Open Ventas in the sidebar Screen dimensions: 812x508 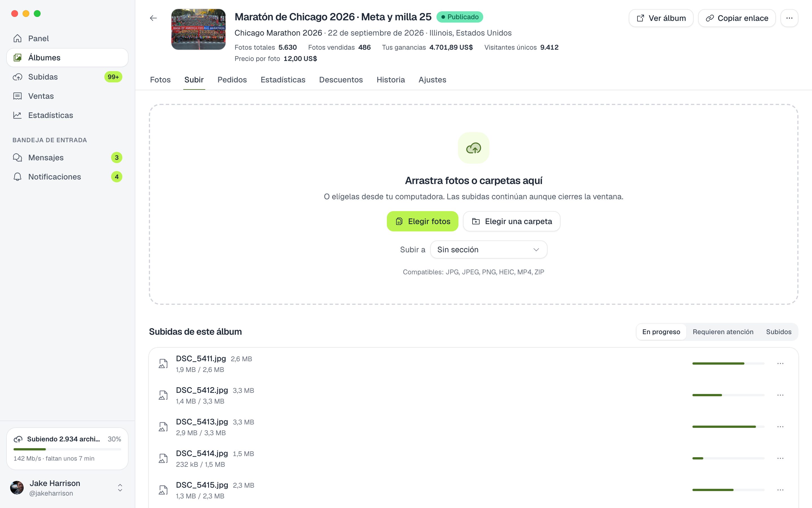(67, 96)
